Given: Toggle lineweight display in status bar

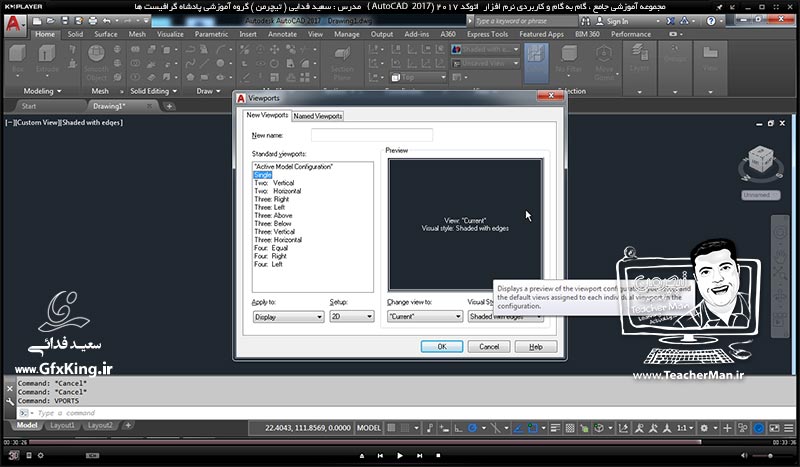Looking at the screenshot, I should 556,428.
